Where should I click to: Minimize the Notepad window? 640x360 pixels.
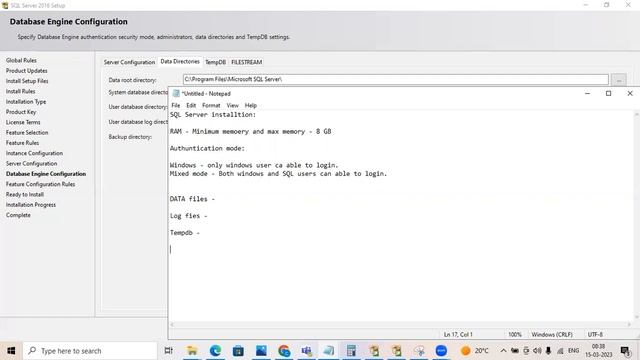(x=587, y=93)
